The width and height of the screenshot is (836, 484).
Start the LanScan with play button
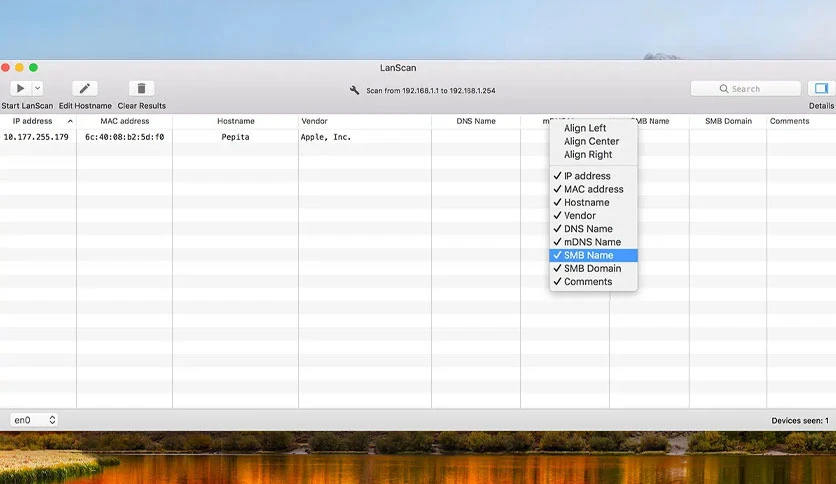tap(20, 88)
